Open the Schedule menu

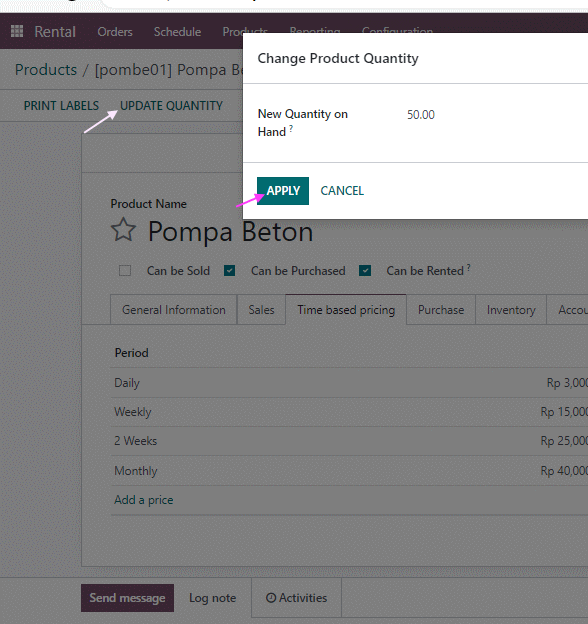(177, 31)
